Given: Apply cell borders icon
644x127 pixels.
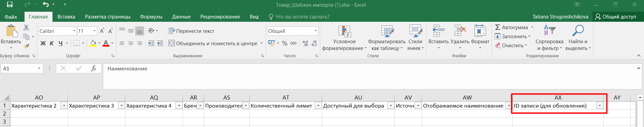Looking at the screenshot, I should click(76, 43).
